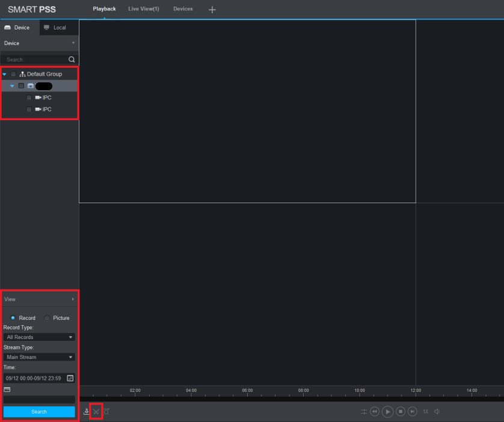Image resolution: width=504 pixels, height=422 pixels.
Task: Switch to the Playback tab
Action: click(104, 9)
